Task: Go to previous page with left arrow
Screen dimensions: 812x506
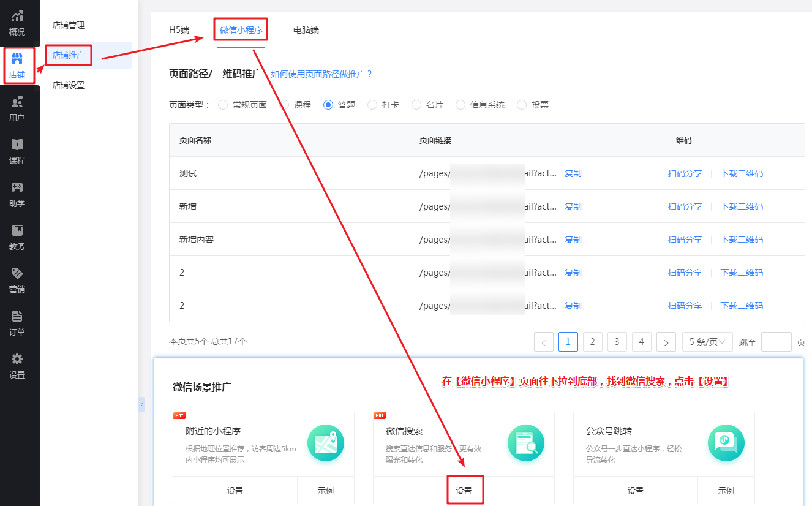Action: (544, 342)
